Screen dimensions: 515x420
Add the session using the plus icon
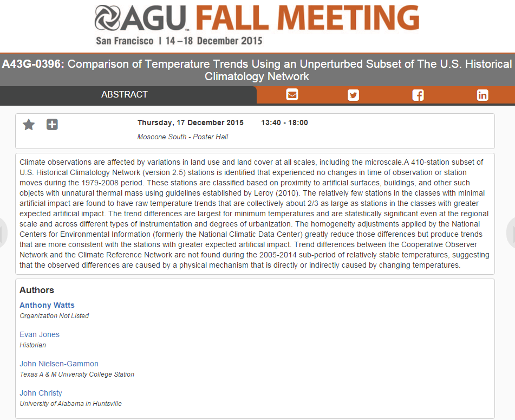pos(52,125)
